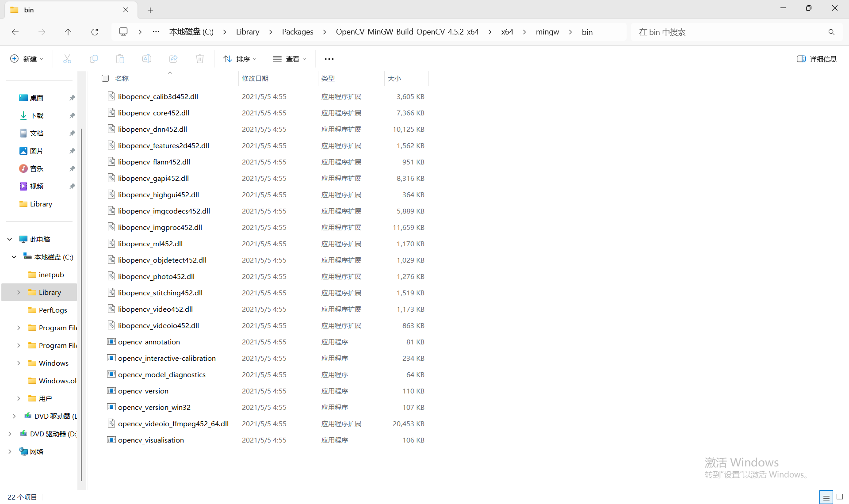Switch to large thumbnails view at bottom right

coord(840,497)
